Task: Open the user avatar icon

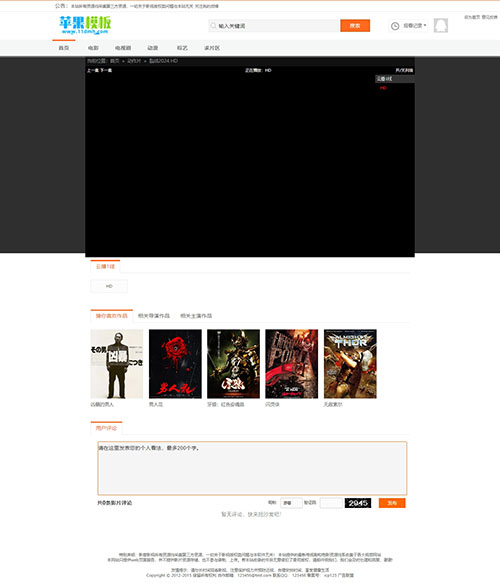Action: click(441, 26)
